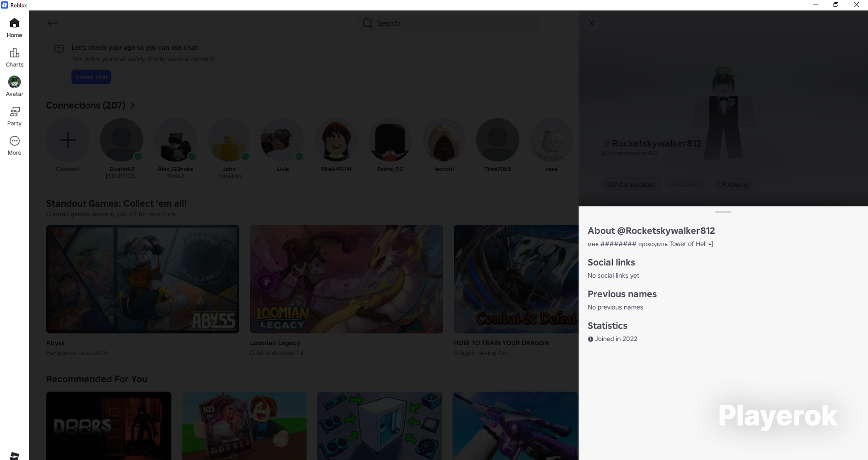The height and width of the screenshot is (460, 868).
Task: Click the Connect plus button
Action: pos(68,140)
